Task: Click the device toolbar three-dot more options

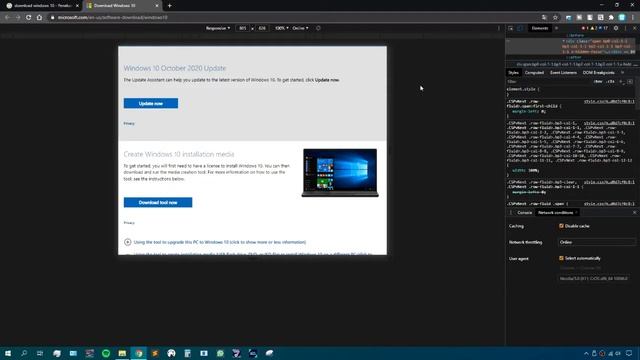Action: (498, 28)
